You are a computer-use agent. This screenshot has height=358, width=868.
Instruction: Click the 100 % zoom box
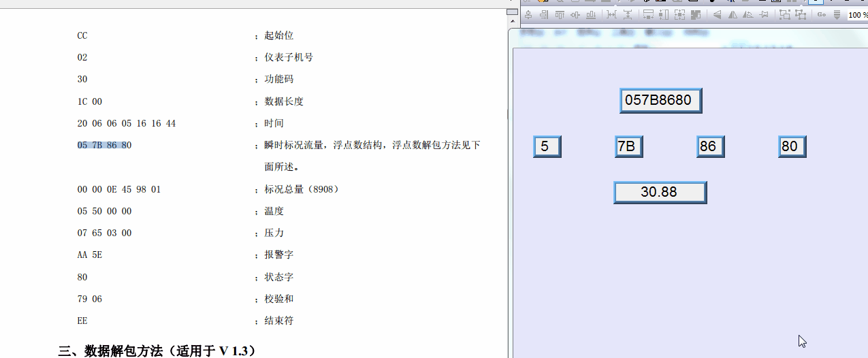pyautogui.click(x=857, y=14)
